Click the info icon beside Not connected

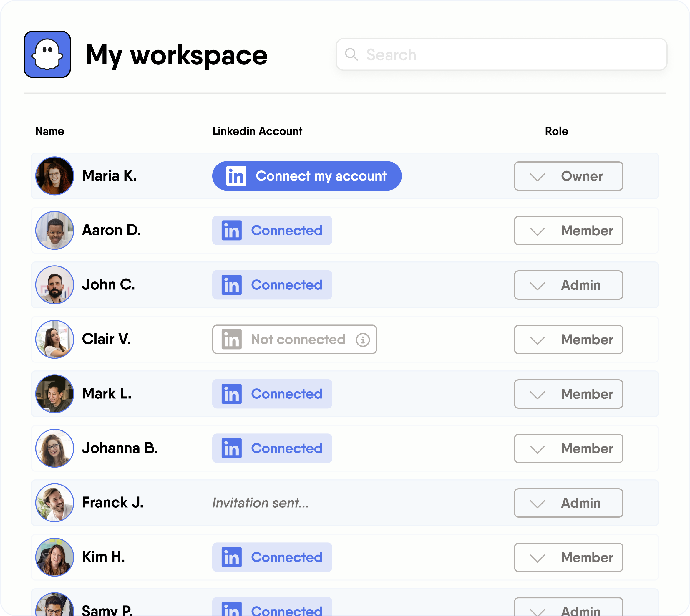point(362,340)
